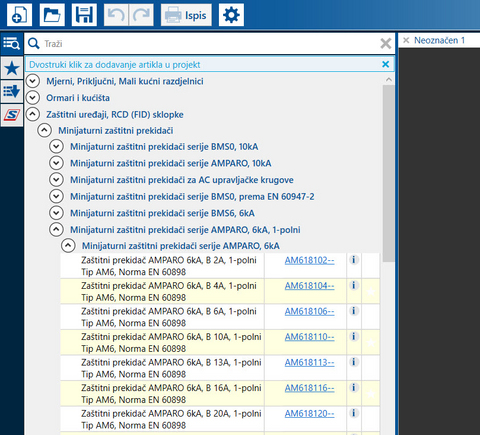480x435 pixels.
Task: Toggle favorite star for AM618110-- row
Action: click(371, 343)
